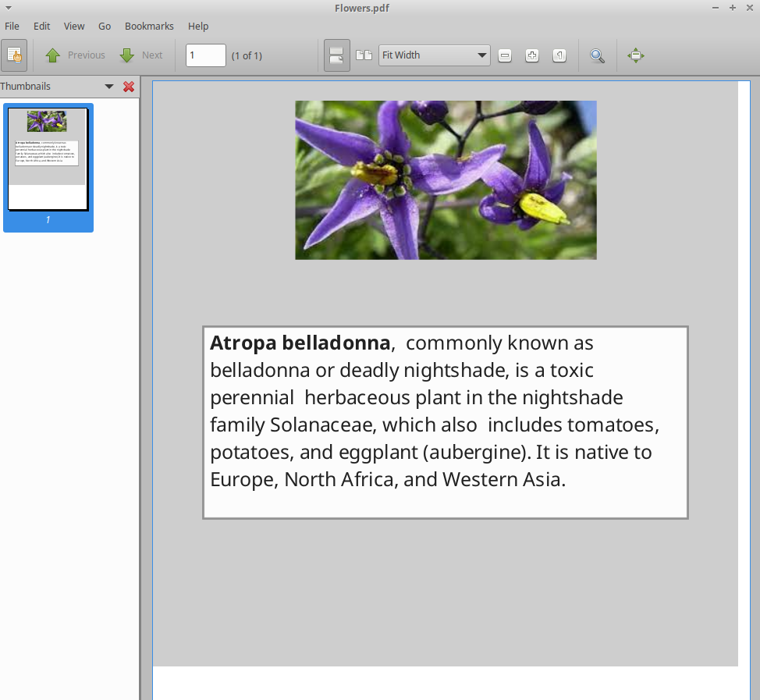Toggle the side pane button
The height and width of the screenshot is (700, 760).
[x=14, y=55]
